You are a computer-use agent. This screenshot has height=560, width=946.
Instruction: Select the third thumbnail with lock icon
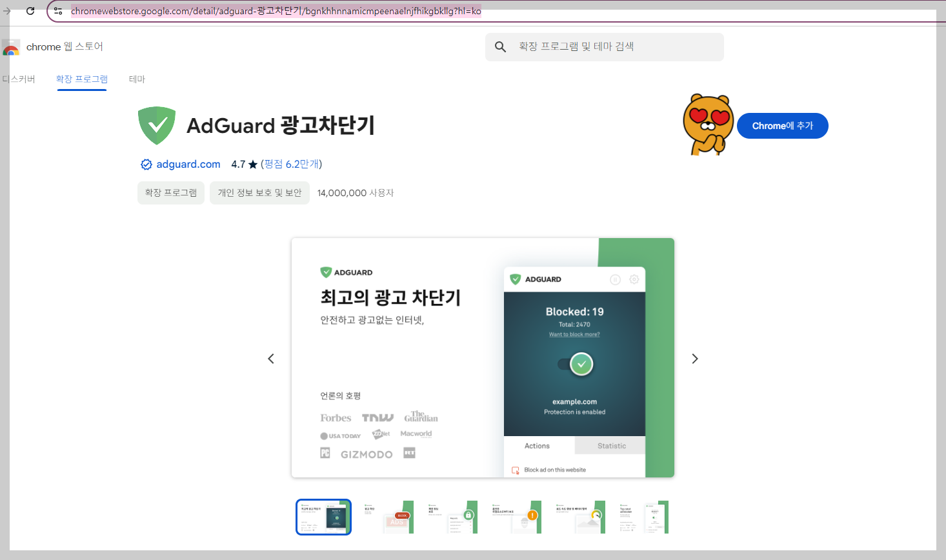click(451, 517)
